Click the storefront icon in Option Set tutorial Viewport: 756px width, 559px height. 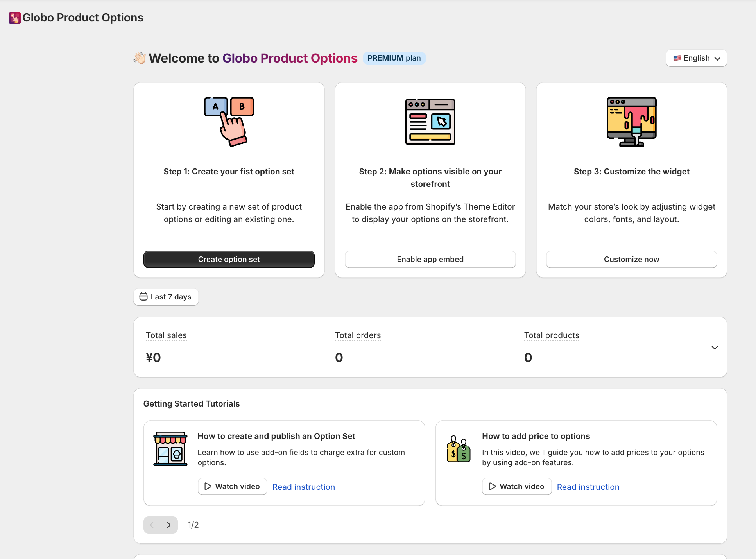click(170, 449)
